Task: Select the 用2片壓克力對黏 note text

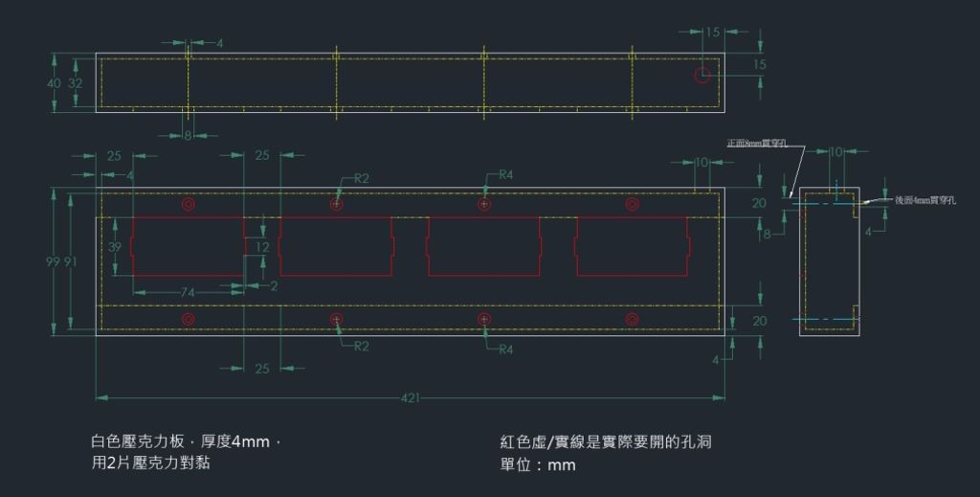Action: pyautogui.click(x=150, y=463)
